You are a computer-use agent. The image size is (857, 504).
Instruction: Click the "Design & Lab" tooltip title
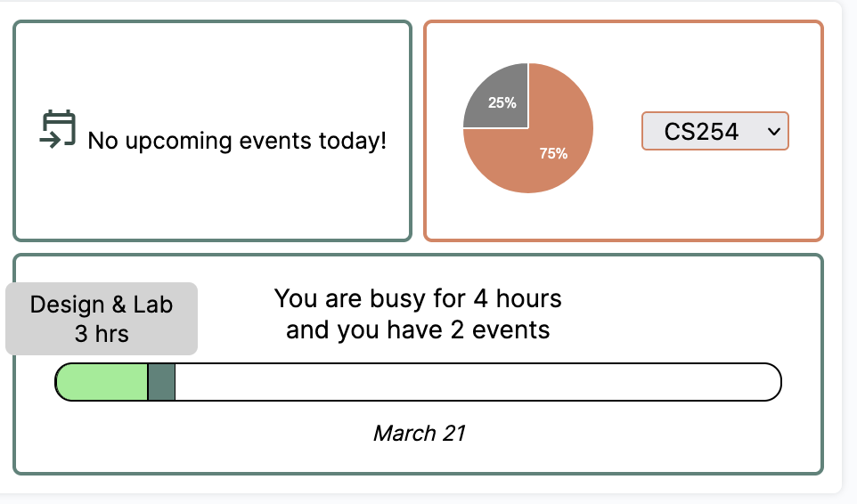tap(102, 305)
